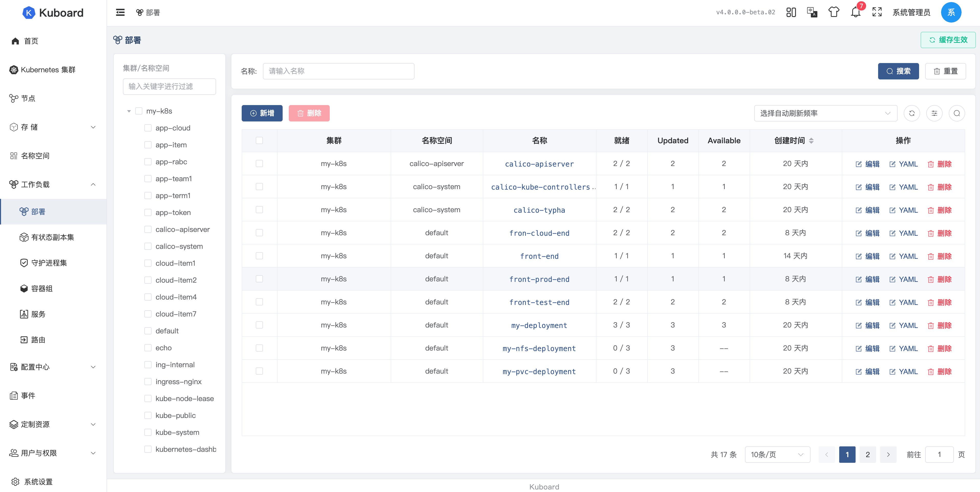The image size is (980, 492).
Task: Open 守护进程集 menu item
Action: [x=53, y=263]
